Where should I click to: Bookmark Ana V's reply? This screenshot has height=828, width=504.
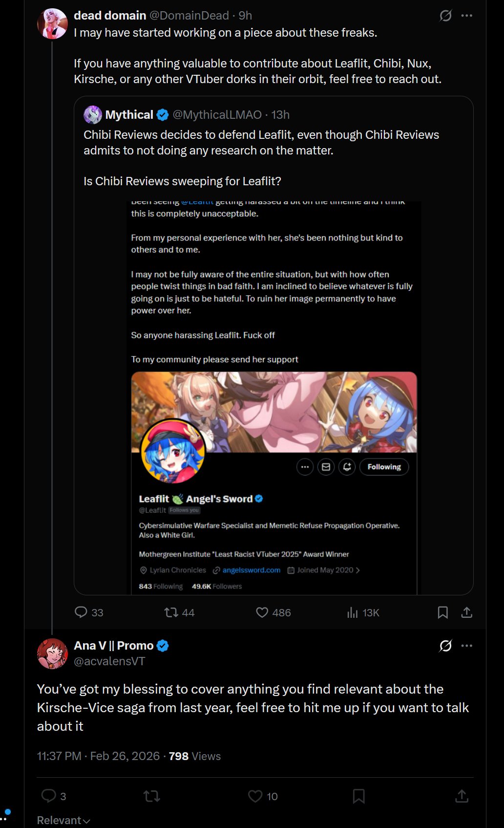tap(359, 796)
